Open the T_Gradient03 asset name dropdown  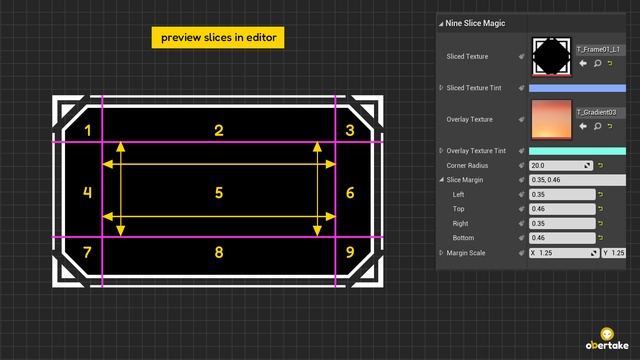pos(600,112)
